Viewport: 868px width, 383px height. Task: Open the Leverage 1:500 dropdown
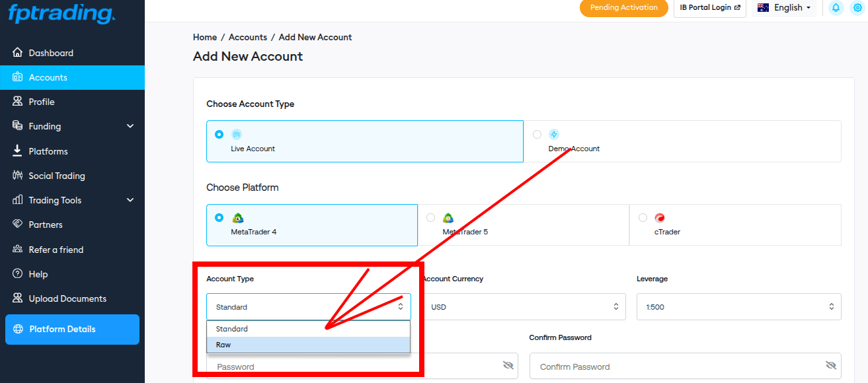(739, 307)
